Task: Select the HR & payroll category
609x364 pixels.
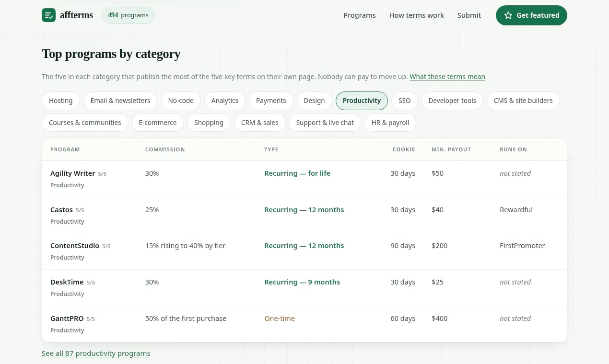Action: [x=390, y=123]
